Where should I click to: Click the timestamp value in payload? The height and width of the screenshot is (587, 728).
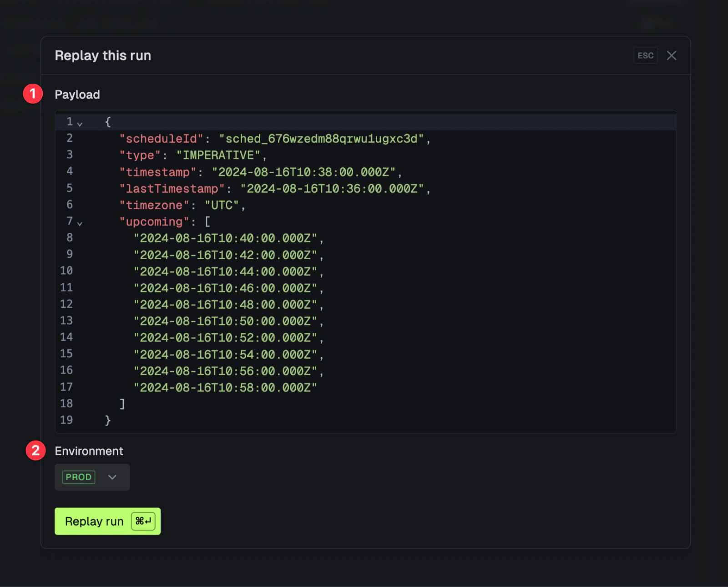click(x=303, y=172)
